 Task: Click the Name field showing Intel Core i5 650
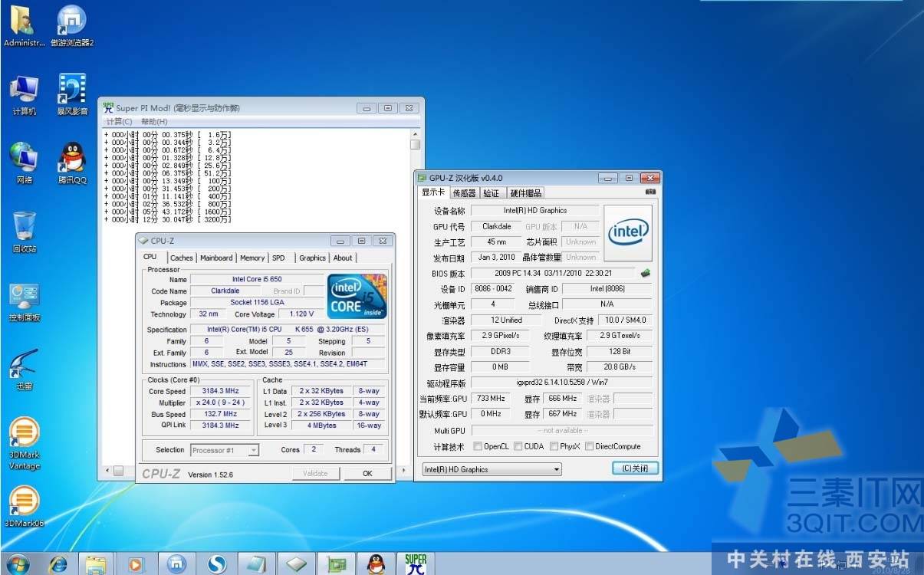click(258, 279)
